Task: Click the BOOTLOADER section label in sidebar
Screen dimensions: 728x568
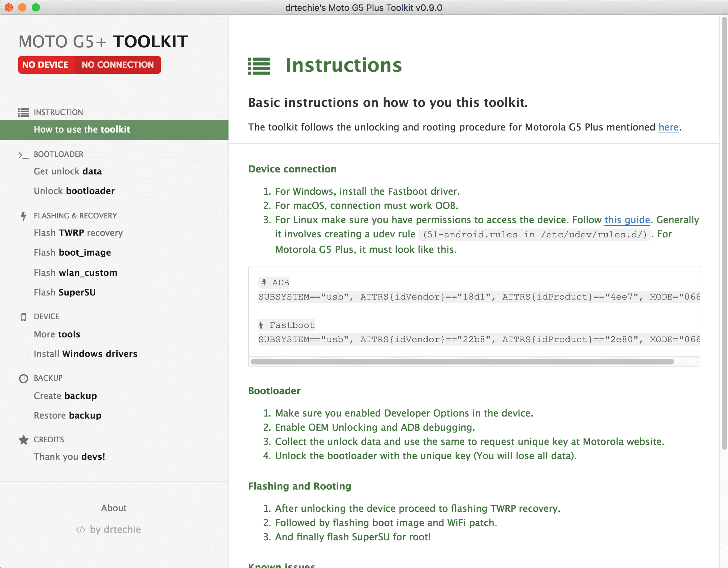Action: tap(58, 154)
